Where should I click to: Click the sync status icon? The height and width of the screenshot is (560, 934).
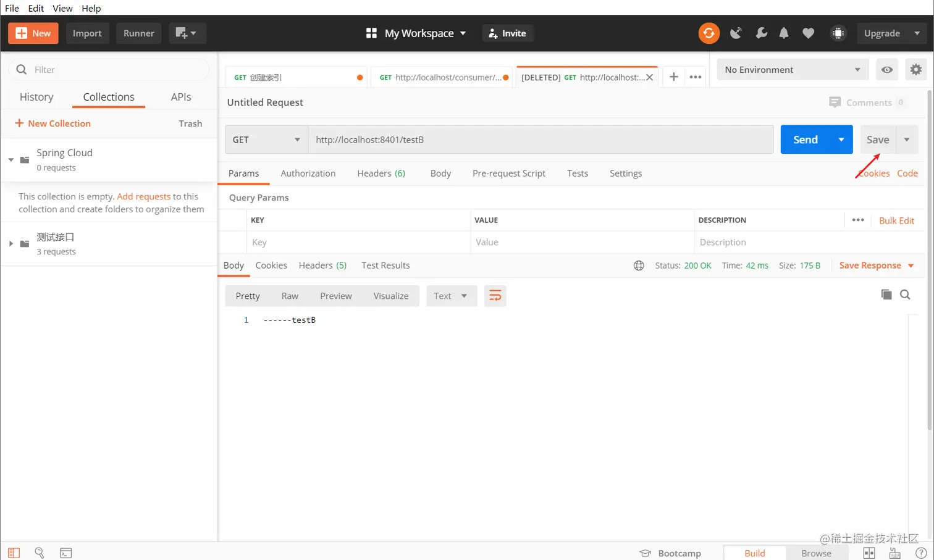coord(709,33)
